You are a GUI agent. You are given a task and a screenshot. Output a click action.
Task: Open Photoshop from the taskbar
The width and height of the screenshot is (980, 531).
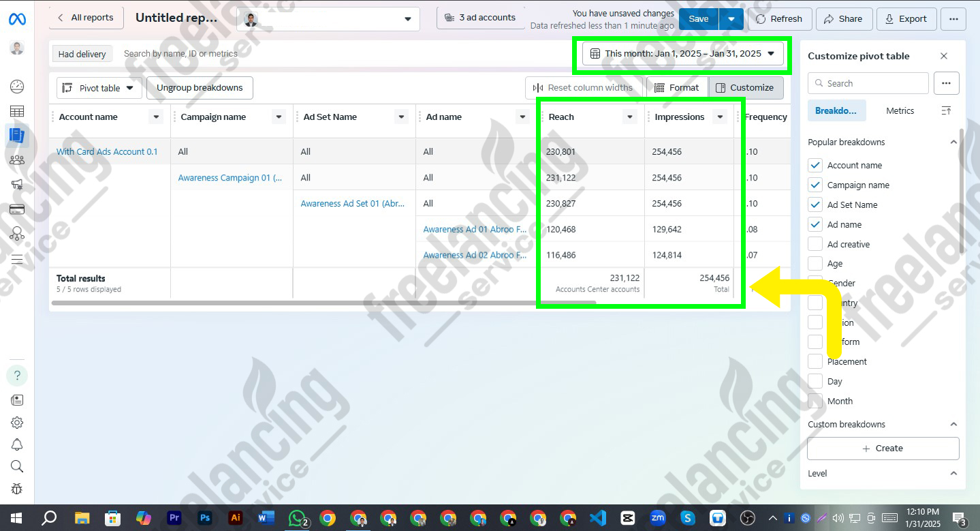point(205,518)
